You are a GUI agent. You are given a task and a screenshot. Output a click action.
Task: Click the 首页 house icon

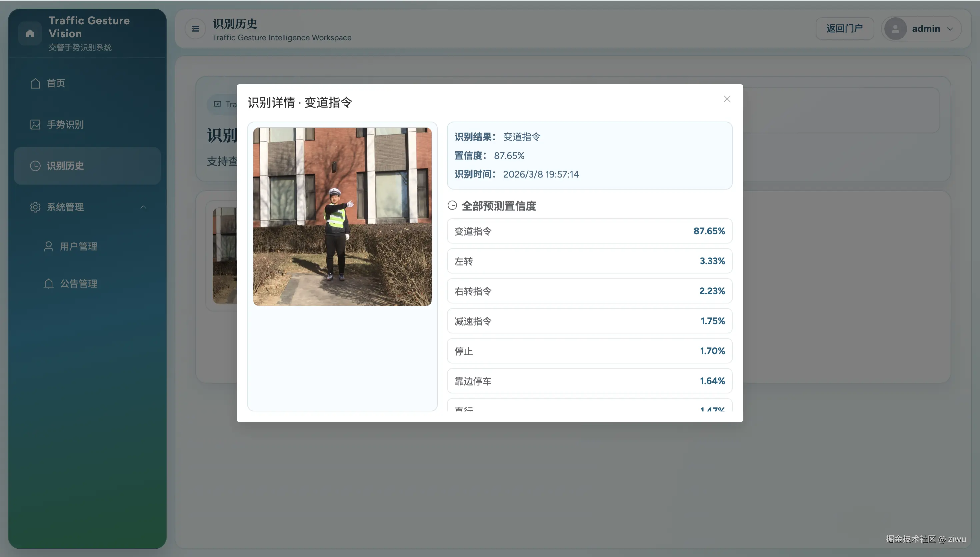[x=35, y=83]
